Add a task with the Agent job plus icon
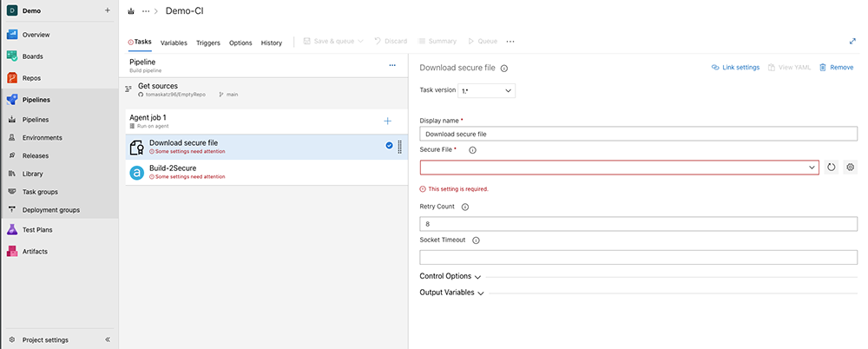 point(387,121)
